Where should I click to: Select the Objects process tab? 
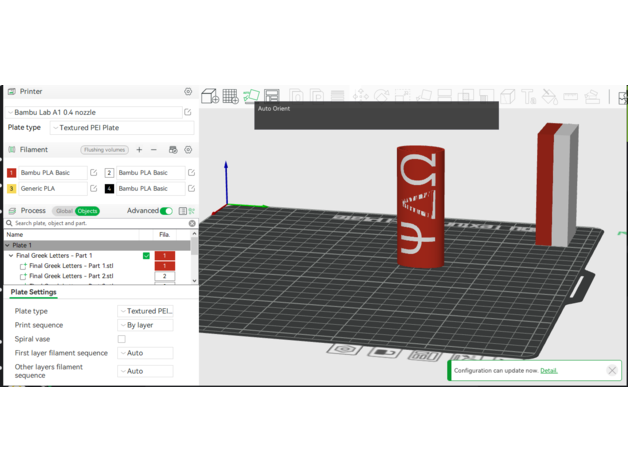[x=87, y=211]
